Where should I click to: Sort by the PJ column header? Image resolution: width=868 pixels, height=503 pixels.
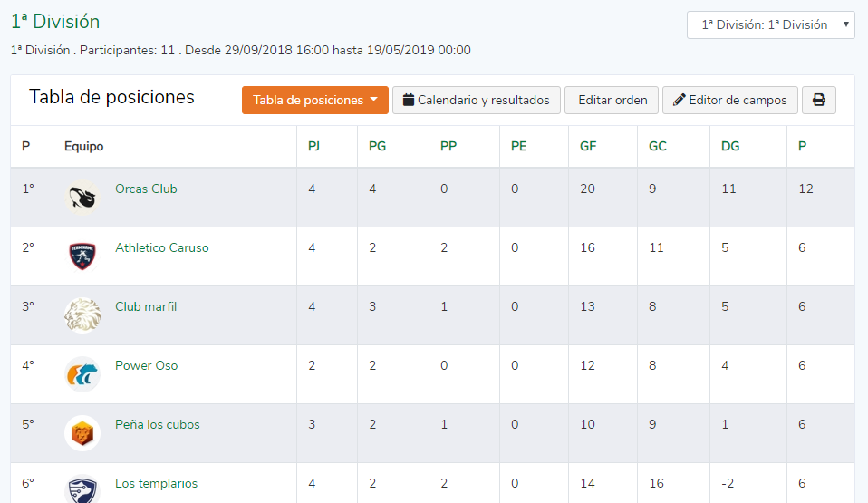pos(313,146)
